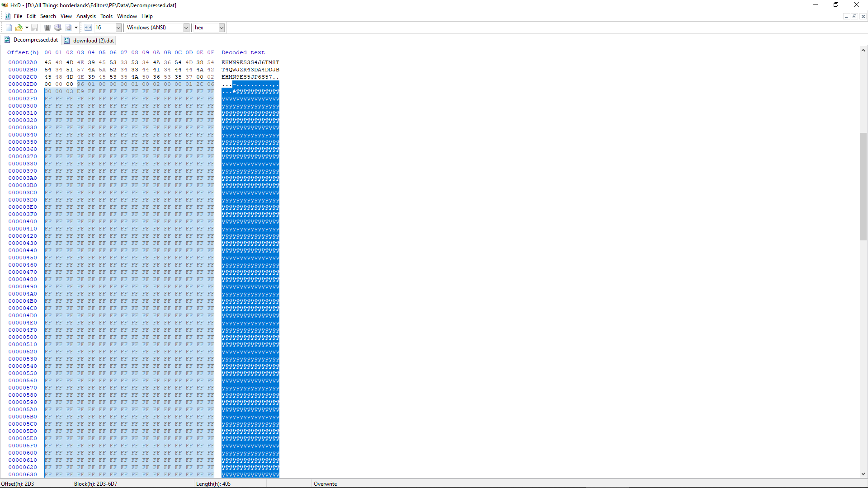Click the Length(h): 405 status entry
This screenshot has height=488, width=868.
(x=213, y=483)
